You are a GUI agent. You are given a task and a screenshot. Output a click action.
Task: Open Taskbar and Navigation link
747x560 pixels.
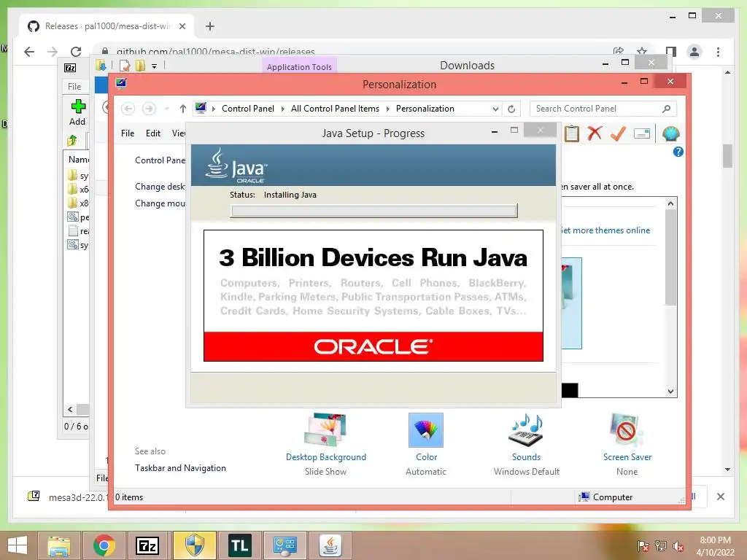[x=181, y=468]
